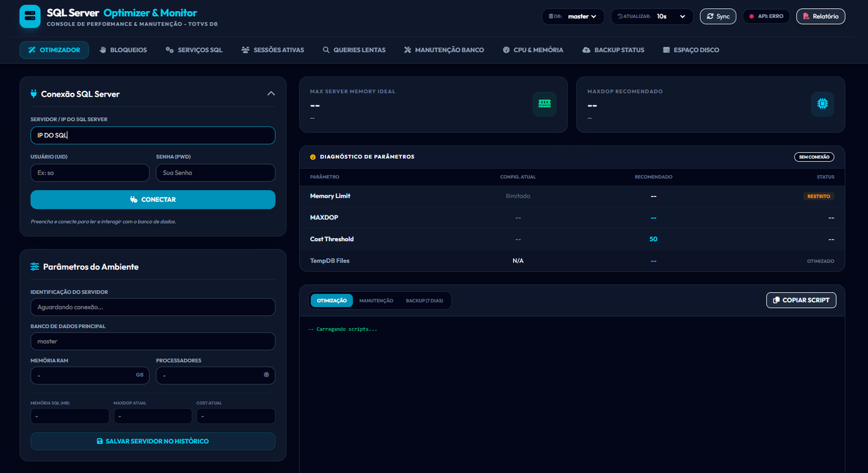Open the Otimizador tab
868x473 pixels.
[x=54, y=50]
